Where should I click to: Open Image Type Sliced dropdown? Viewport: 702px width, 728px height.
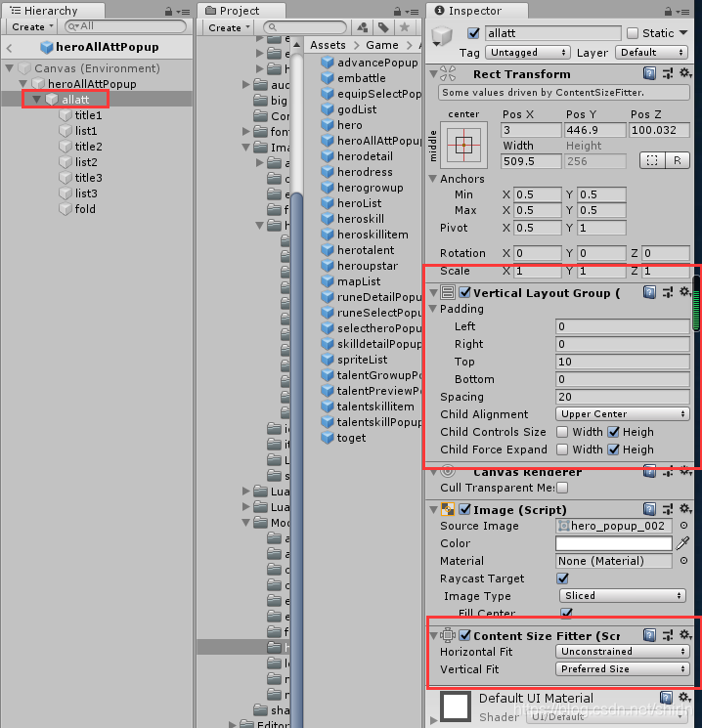click(623, 595)
